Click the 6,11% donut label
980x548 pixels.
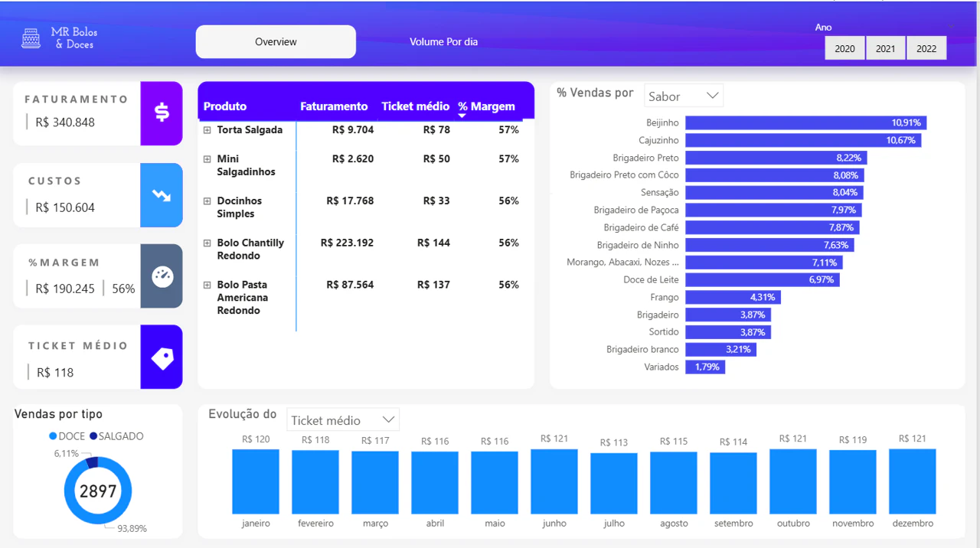coord(67,454)
